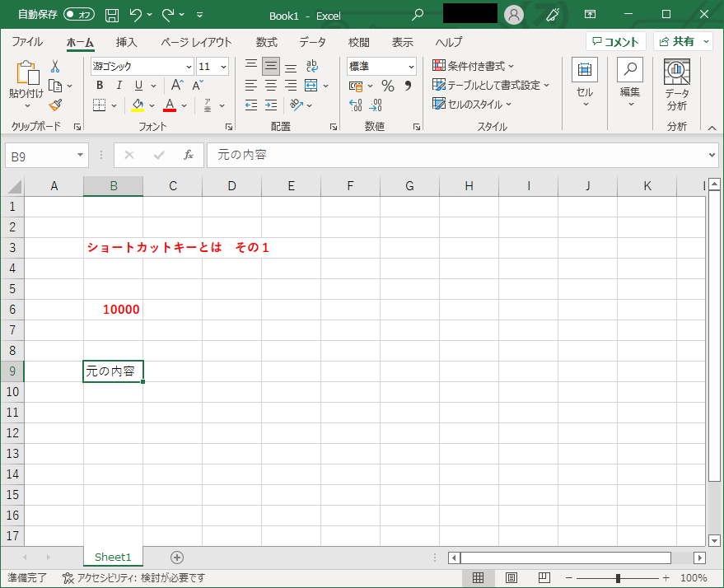
Task: Increase indent icon
Action: click(x=271, y=105)
